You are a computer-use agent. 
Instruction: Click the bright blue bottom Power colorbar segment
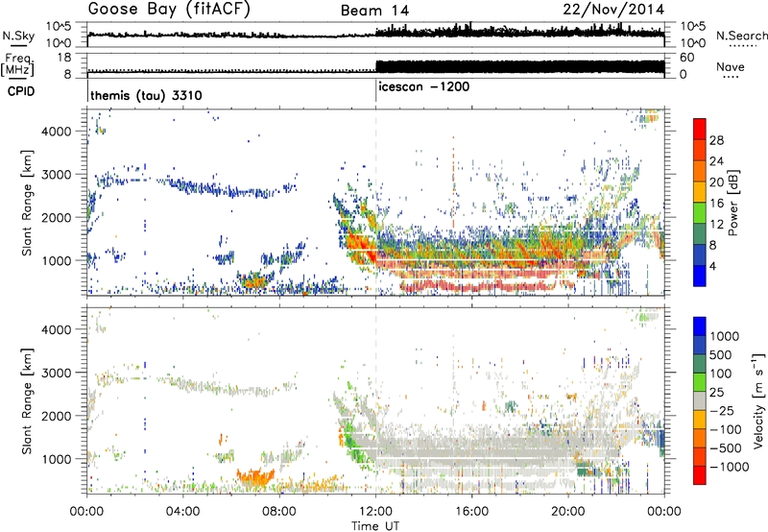point(700,276)
